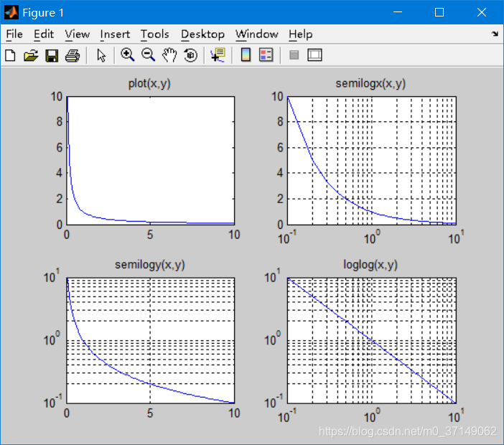Minimize the Figure 1 window
This screenshot has height=445, width=504.
click(398, 12)
